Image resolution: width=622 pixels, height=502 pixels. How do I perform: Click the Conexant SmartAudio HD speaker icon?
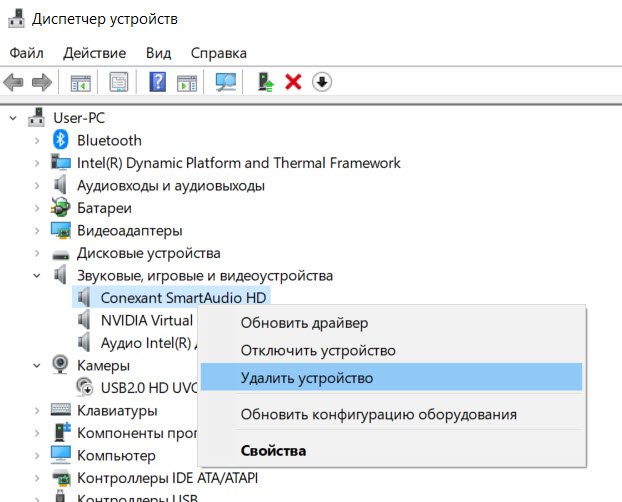coord(84,297)
